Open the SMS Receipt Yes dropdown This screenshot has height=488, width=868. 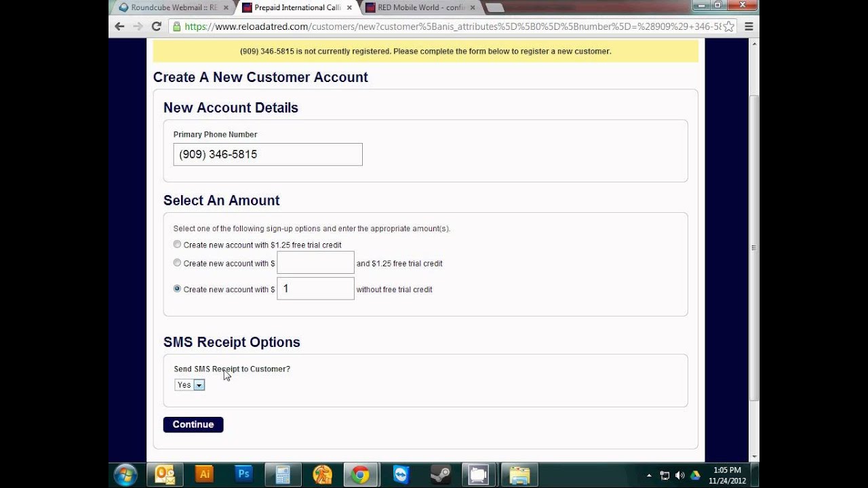(190, 385)
